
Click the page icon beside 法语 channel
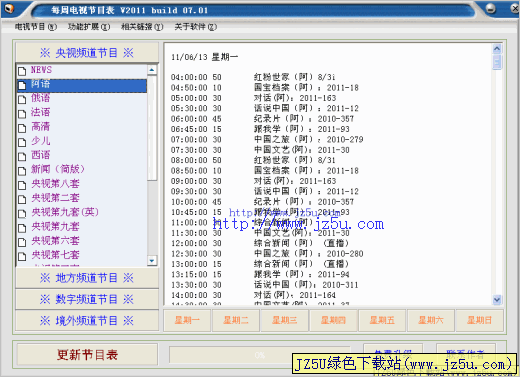pyautogui.click(x=22, y=114)
